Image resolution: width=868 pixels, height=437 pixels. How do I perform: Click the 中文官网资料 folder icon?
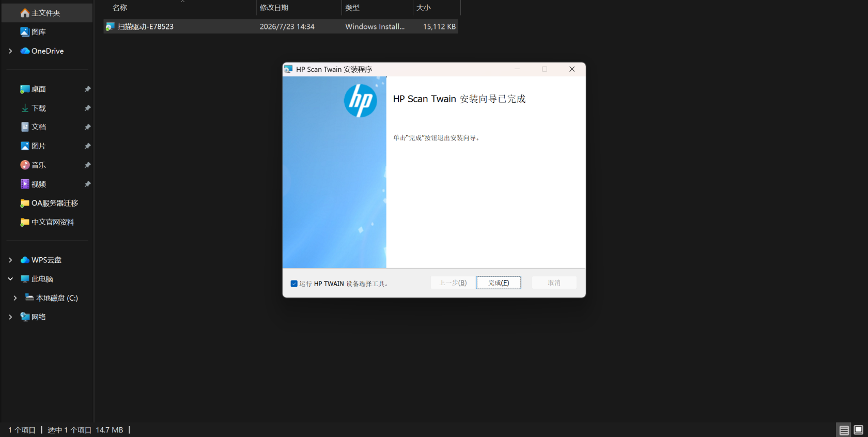click(x=25, y=223)
